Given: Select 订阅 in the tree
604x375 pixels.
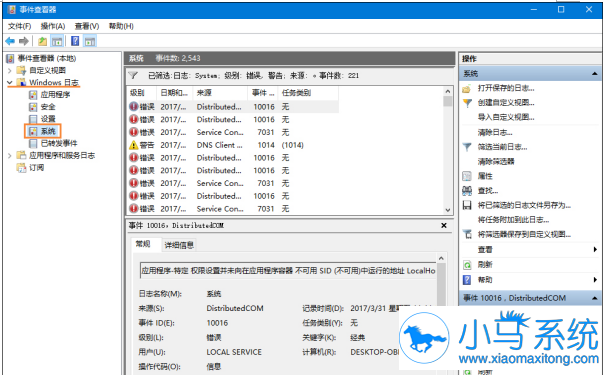Looking at the screenshot, I should [37, 168].
